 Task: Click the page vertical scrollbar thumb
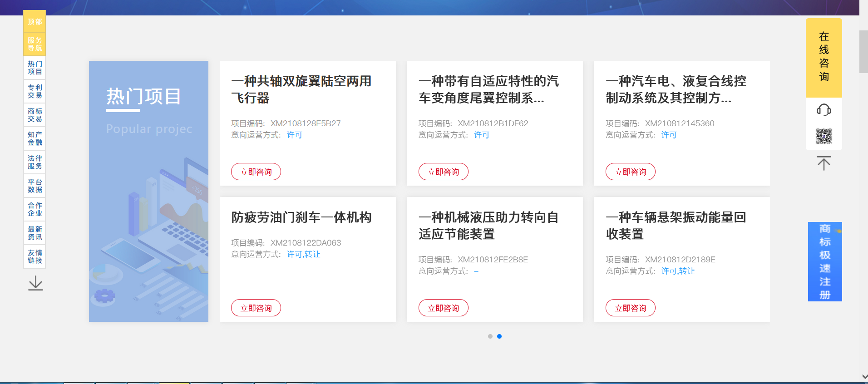pyautogui.click(x=863, y=51)
